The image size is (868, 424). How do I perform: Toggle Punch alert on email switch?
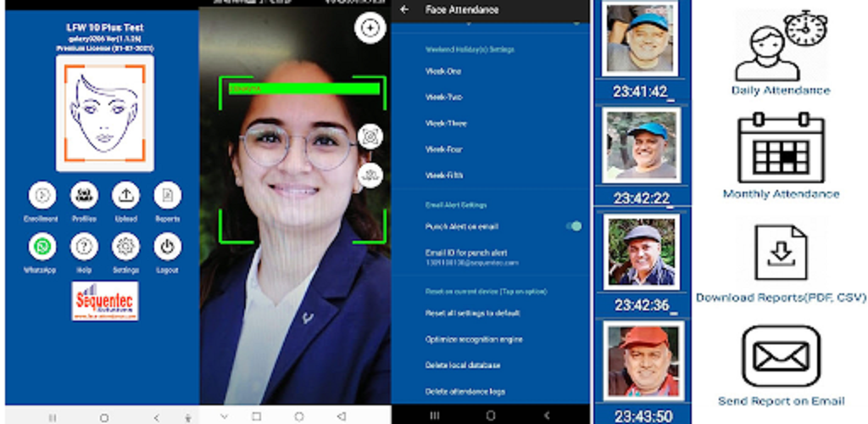[574, 226]
